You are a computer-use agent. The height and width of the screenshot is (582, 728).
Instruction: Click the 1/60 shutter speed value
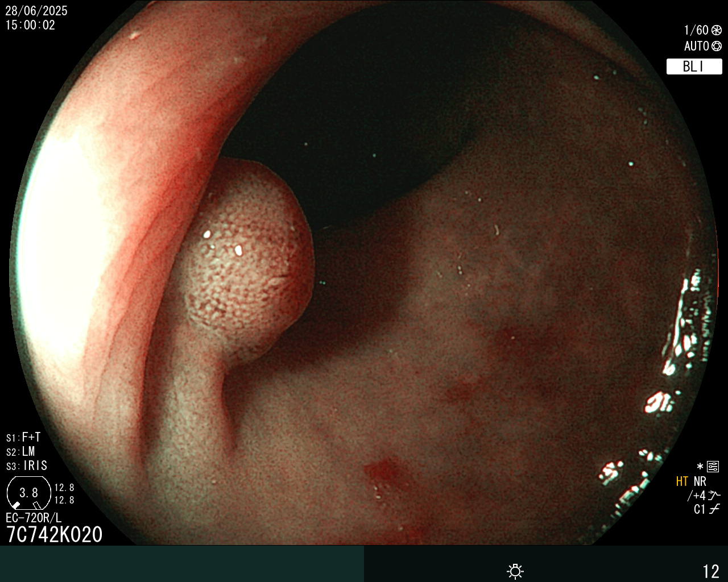click(x=696, y=30)
